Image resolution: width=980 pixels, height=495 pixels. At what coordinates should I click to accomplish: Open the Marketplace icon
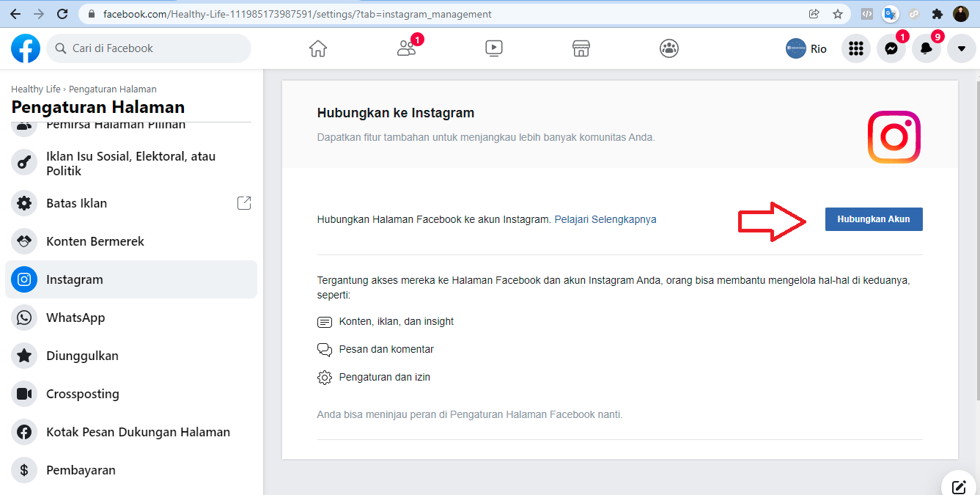click(x=581, y=48)
